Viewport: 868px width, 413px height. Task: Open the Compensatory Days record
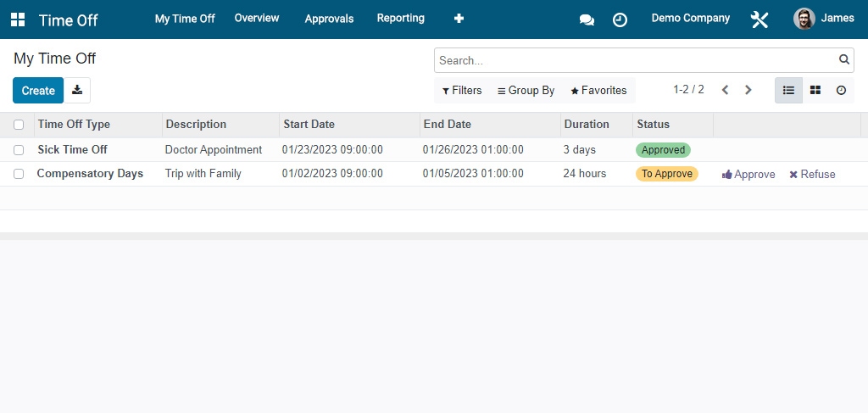[x=90, y=174]
